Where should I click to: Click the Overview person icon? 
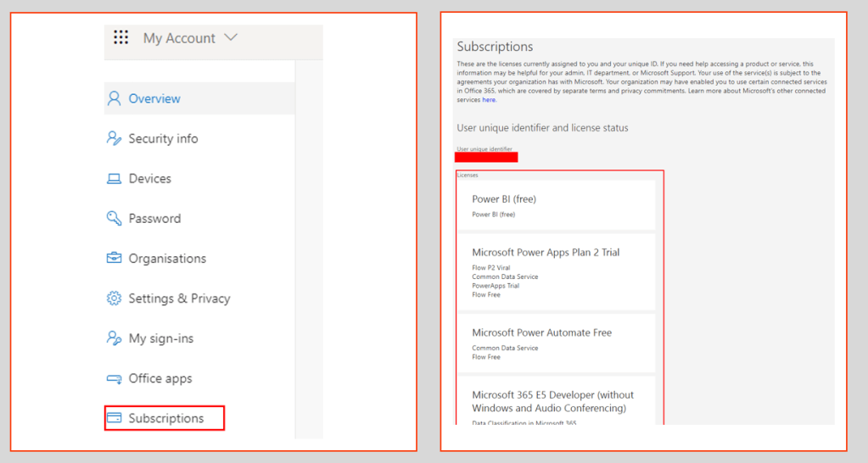(x=114, y=98)
